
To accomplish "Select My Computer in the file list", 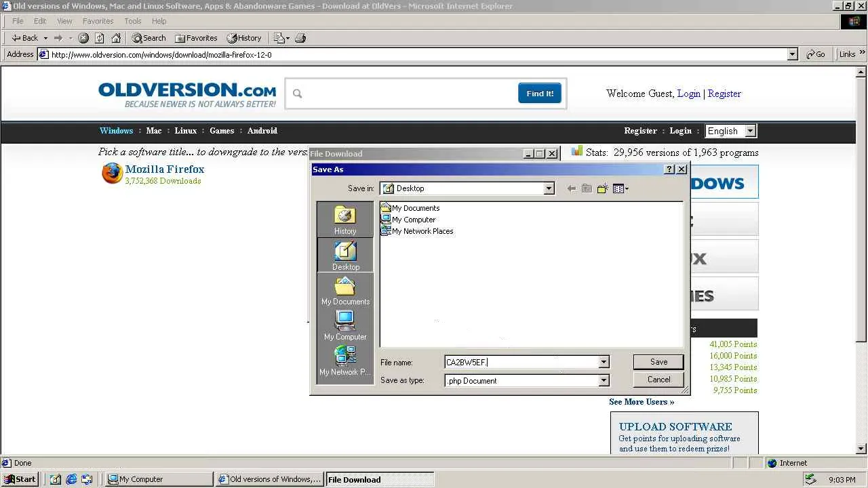I will point(408,220).
